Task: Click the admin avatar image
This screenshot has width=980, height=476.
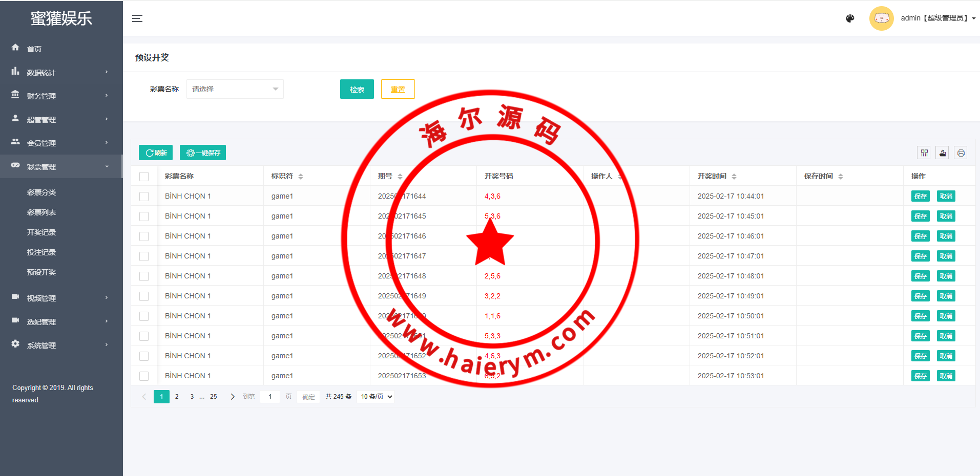Action: (x=881, y=18)
